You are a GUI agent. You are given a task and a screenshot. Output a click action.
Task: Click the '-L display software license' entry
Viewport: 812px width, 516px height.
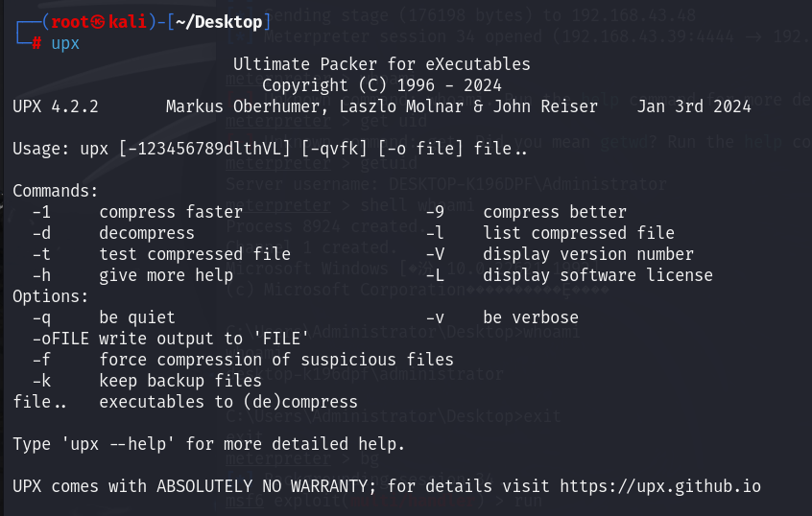click(569, 275)
